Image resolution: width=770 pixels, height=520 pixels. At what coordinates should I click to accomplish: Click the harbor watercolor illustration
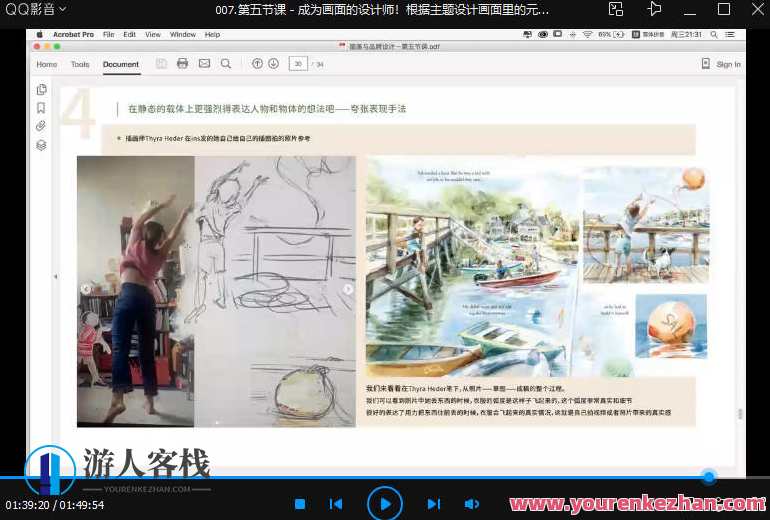473,268
